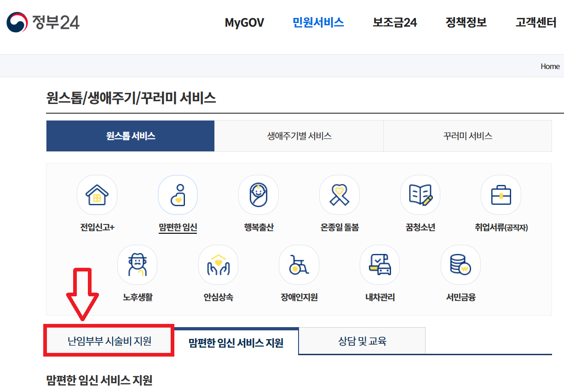564x392 pixels.
Task: Open the 노후생활 elderly icon
Action: pos(137,265)
